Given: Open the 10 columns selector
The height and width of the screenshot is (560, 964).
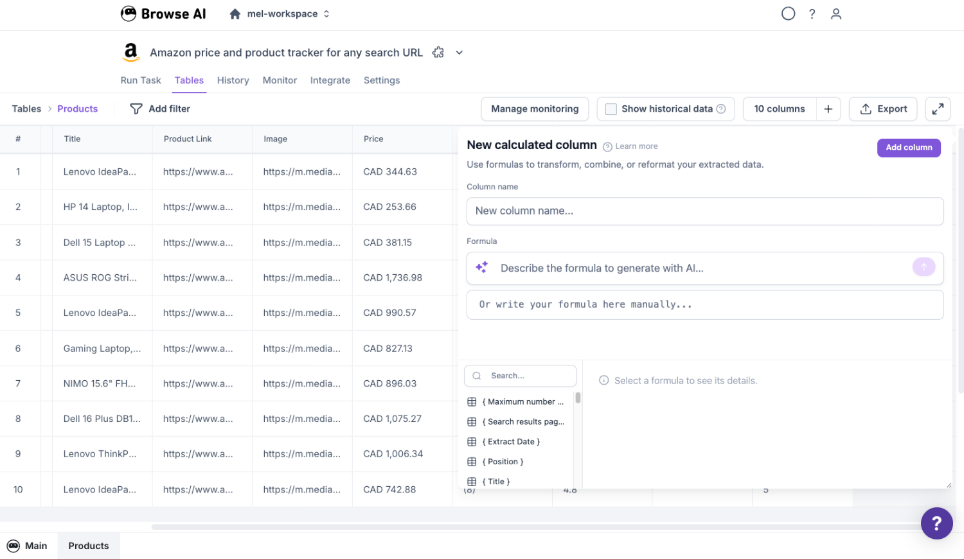Looking at the screenshot, I should point(780,109).
